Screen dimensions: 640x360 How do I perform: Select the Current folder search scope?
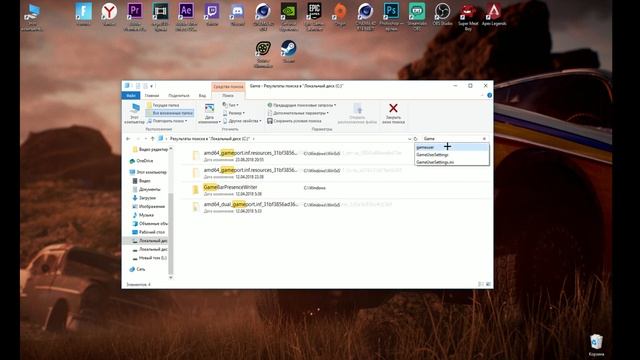pos(163,105)
